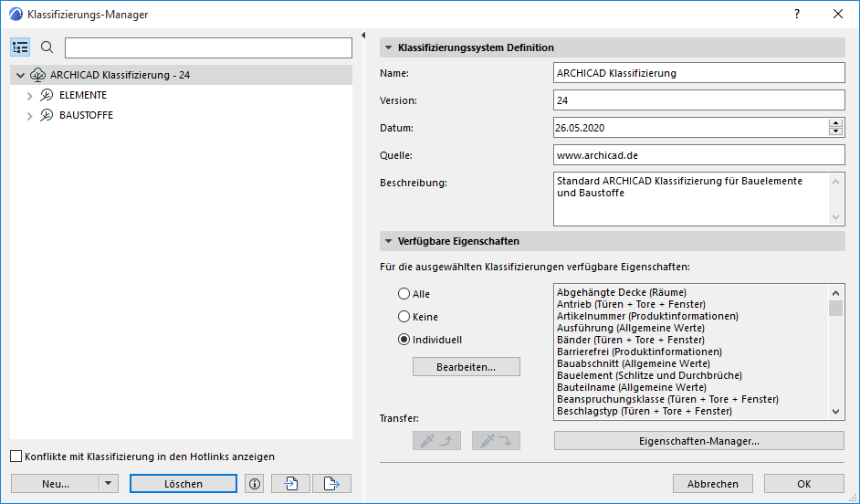Image resolution: width=860 pixels, height=504 pixels.
Task: Select Bauteilname (Allgemeine Werte) in list
Action: click(x=631, y=387)
